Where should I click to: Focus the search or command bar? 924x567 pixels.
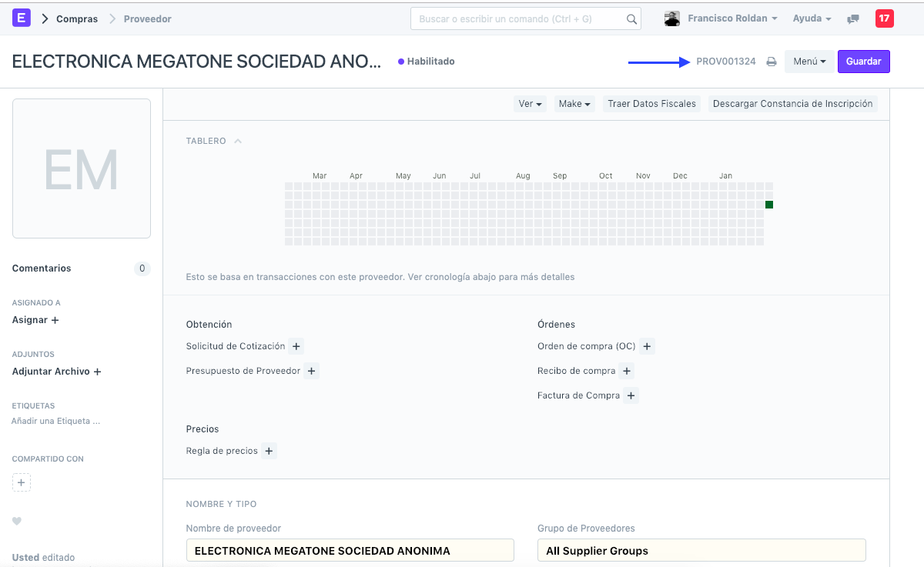[526, 19]
